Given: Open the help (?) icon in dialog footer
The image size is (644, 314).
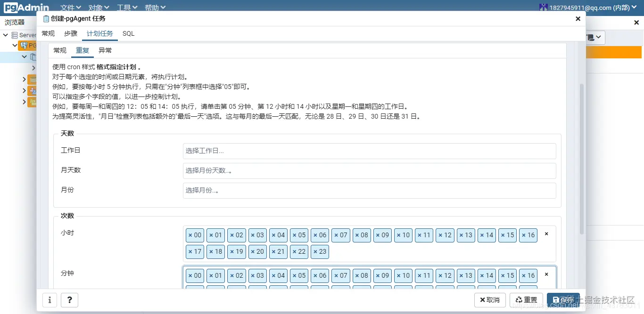Looking at the screenshot, I should [69, 300].
